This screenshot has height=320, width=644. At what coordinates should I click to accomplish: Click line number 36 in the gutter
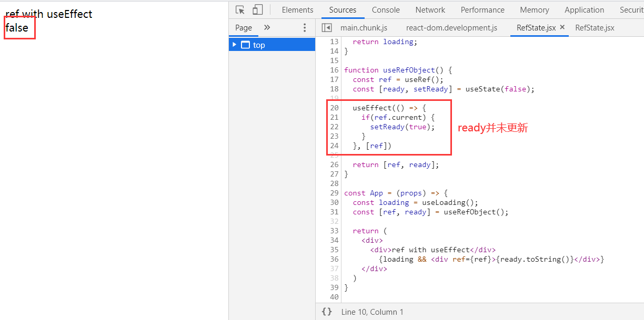335,259
